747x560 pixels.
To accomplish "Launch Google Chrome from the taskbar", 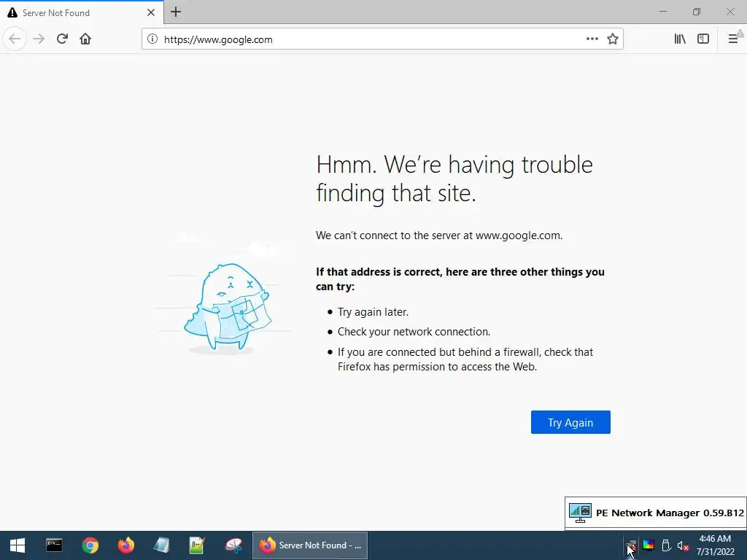I will [90, 545].
